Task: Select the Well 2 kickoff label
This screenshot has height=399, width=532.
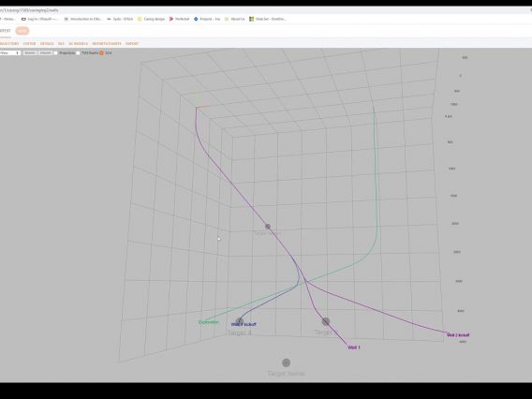Action: tap(458, 335)
